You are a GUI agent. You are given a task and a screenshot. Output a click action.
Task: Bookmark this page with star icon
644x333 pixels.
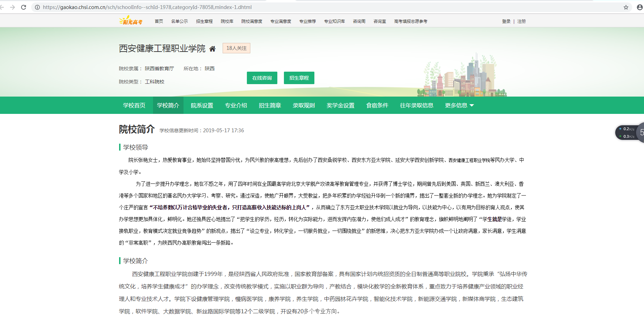pos(626,7)
